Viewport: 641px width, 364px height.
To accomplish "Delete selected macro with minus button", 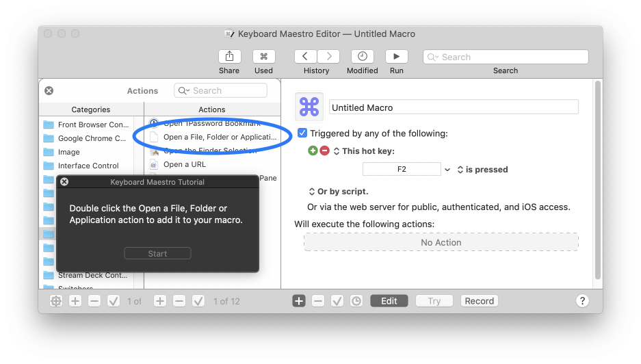I will click(179, 301).
